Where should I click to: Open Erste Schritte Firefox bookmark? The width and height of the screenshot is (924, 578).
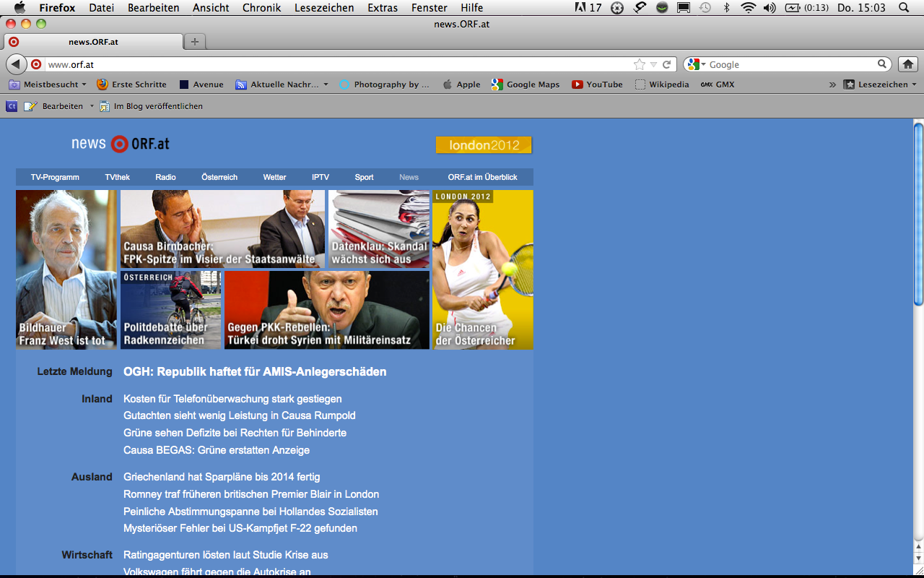131,85
